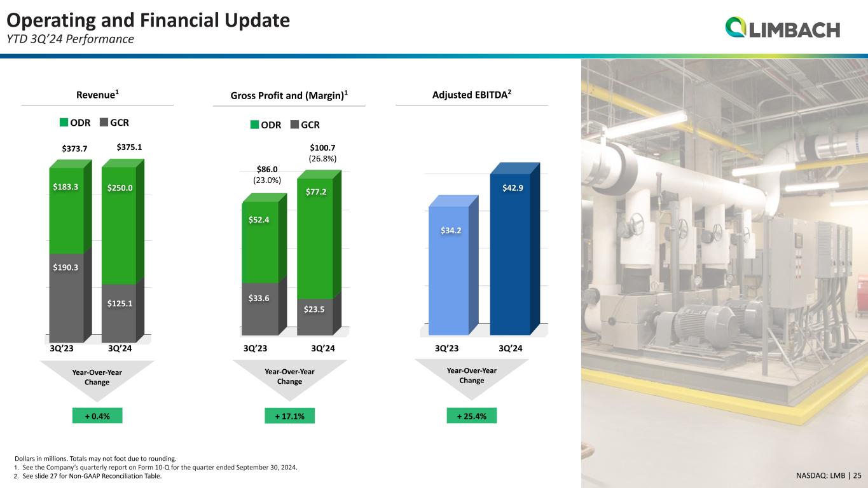Click the Limbach logo
Image resolution: width=868 pixels, height=488 pixels.
[782, 29]
